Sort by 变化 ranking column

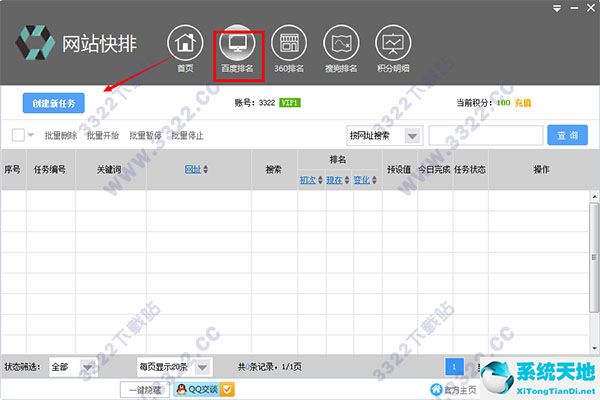[x=365, y=180]
